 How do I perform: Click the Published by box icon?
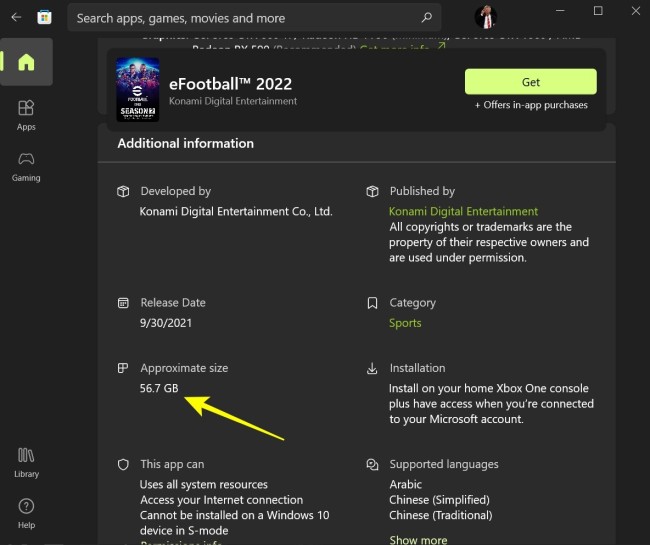372,191
